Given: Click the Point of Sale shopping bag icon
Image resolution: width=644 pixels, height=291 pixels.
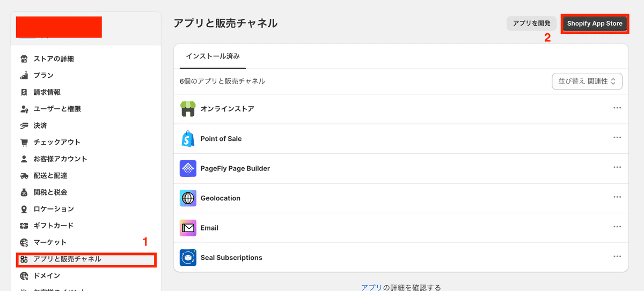Looking at the screenshot, I should point(188,139).
